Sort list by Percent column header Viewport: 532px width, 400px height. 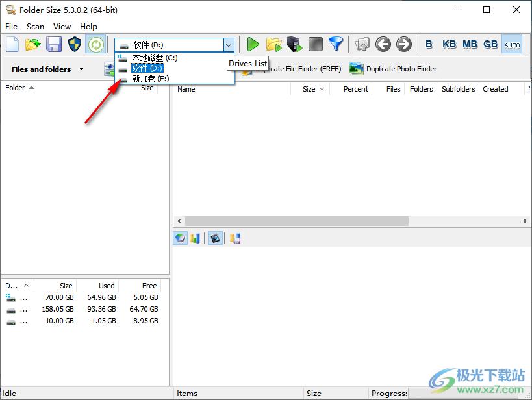click(x=355, y=89)
